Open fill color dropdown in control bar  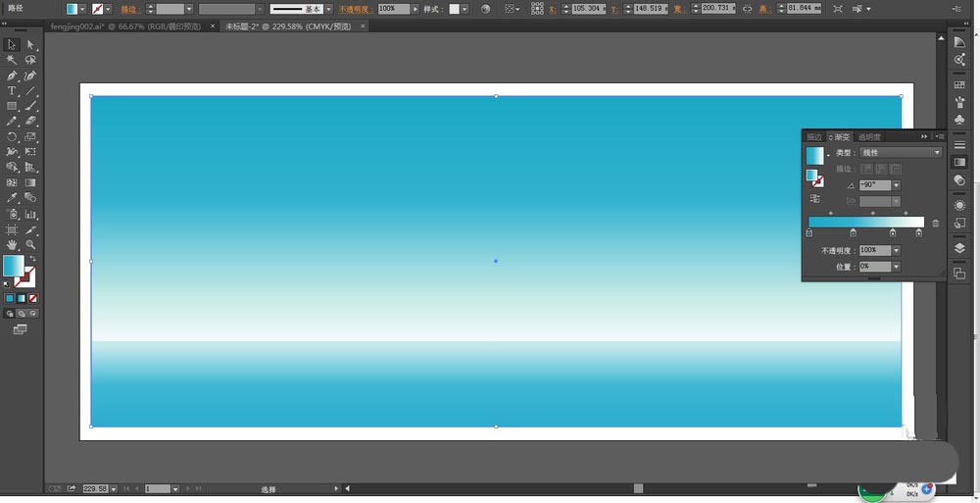pyautogui.click(x=82, y=9)
